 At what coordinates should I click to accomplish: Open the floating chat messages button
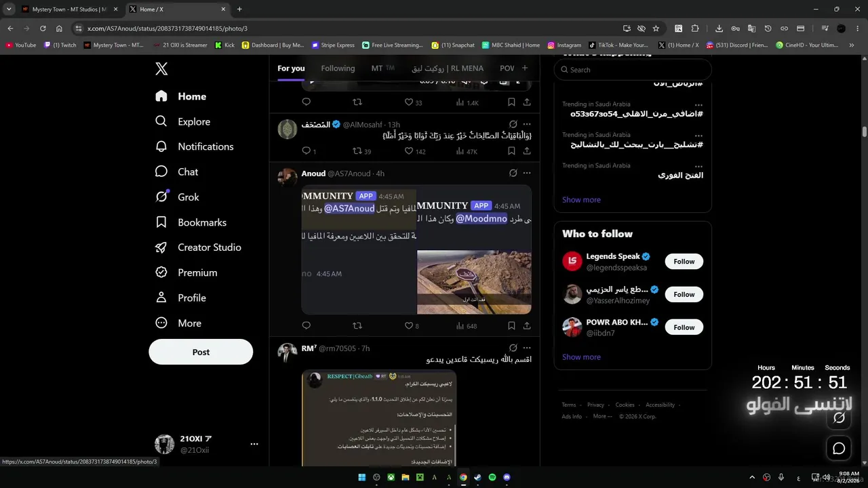tap(839, 448)
